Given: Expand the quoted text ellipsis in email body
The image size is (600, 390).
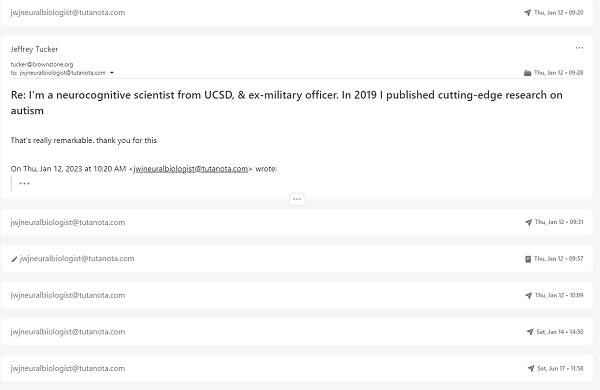Looking at the screenshot, I should [x=24, y=184].
